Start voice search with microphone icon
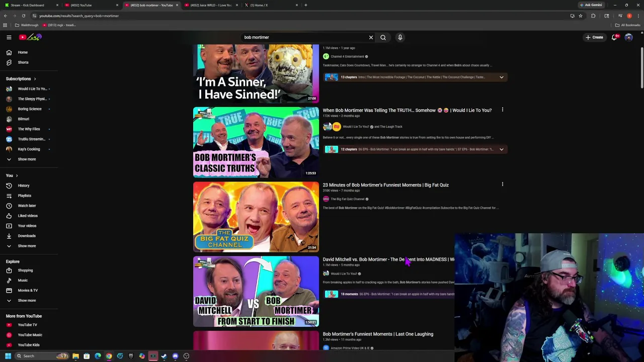Viewport: 644px width, 362px height. pyautogui.click(x=400, y=37)
